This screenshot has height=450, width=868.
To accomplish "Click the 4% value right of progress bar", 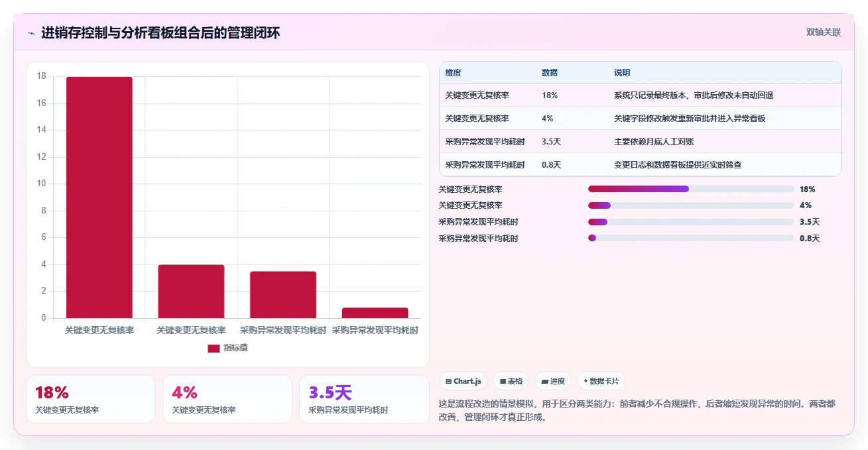I will coord(806,205).
